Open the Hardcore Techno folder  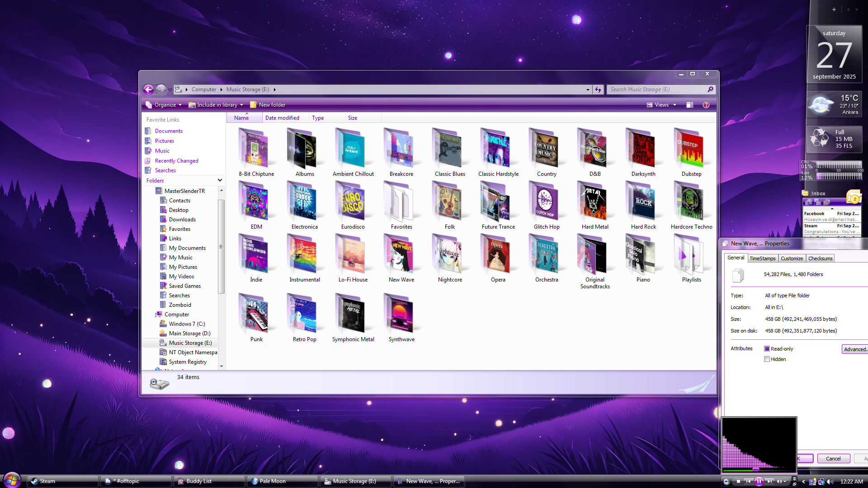click(x=692, y=206)
